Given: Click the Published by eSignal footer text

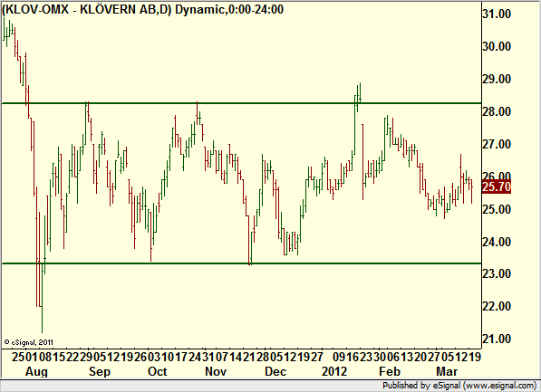Looking at the screenshot, I should pos(460,386).
